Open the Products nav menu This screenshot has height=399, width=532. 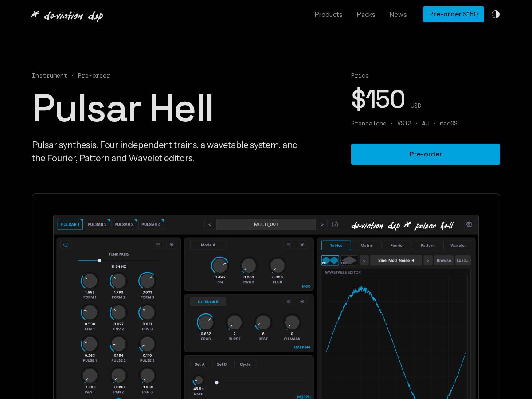329,14
